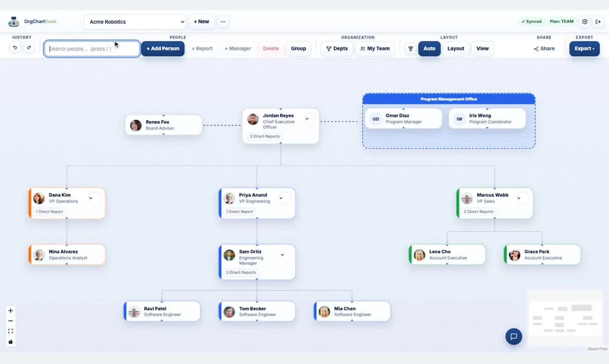This screenshot has width=609, height=364.
Task: Click the Delete button
Action: click(x=271, y=49)
